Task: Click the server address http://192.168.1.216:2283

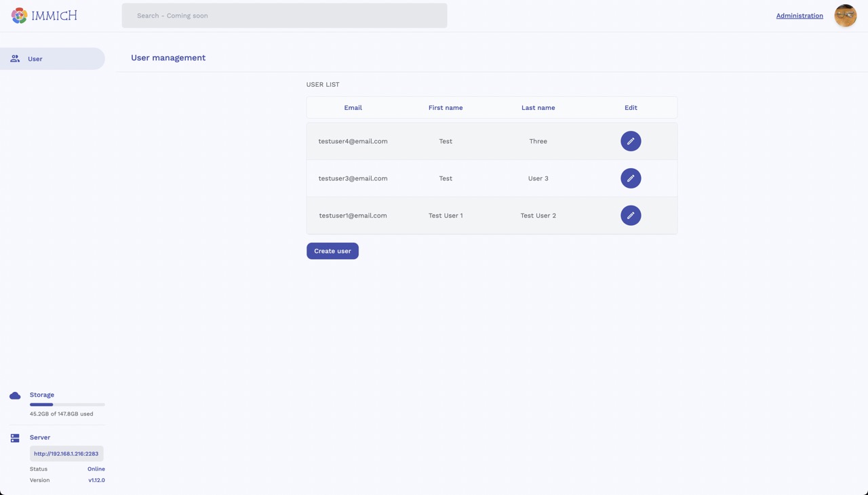Action: tap(66, 453)
